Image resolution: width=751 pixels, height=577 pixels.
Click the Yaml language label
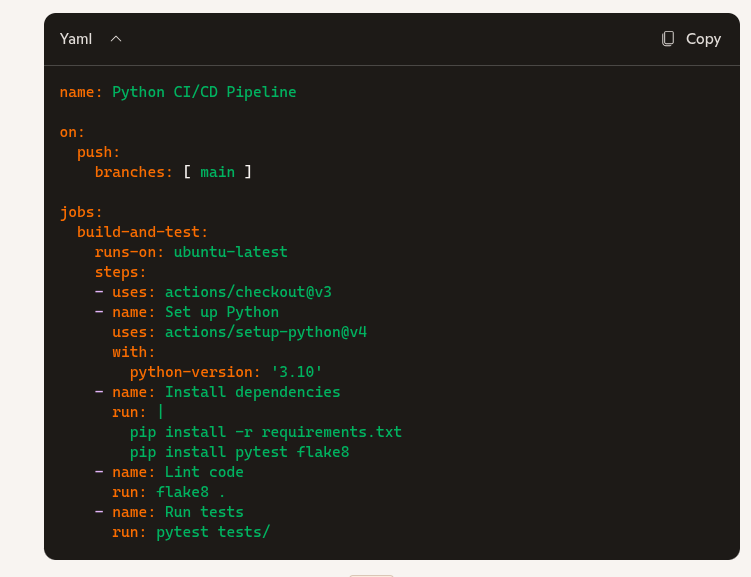coord(76,39)
